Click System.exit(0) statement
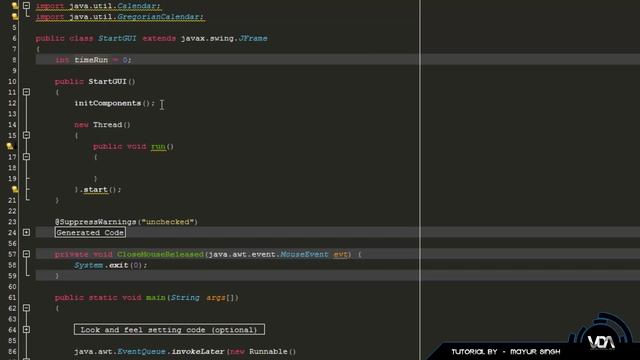This screenshot has width=640, height=360. point(111,265)
